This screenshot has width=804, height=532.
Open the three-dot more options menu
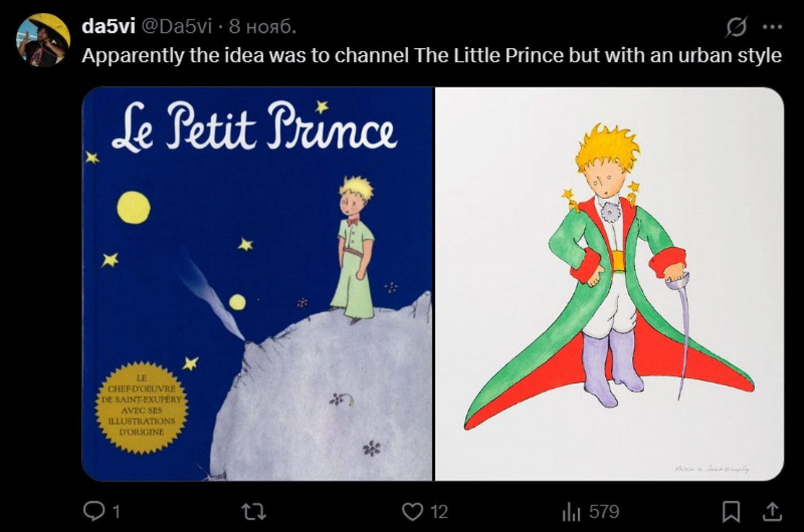pos(772,27)
